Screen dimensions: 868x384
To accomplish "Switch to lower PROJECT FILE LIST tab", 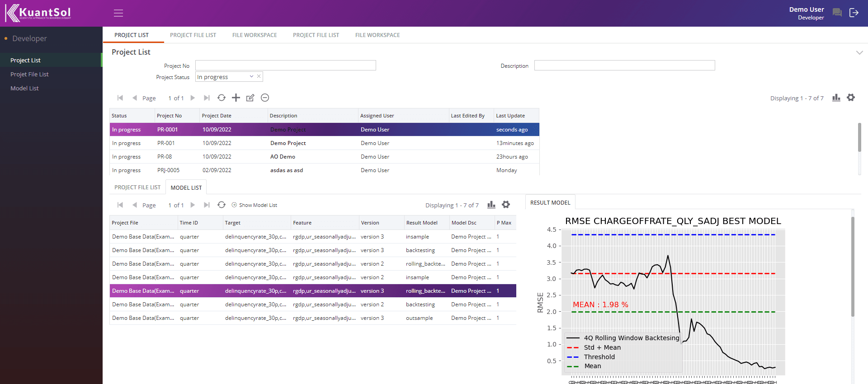I will point(137,187).
